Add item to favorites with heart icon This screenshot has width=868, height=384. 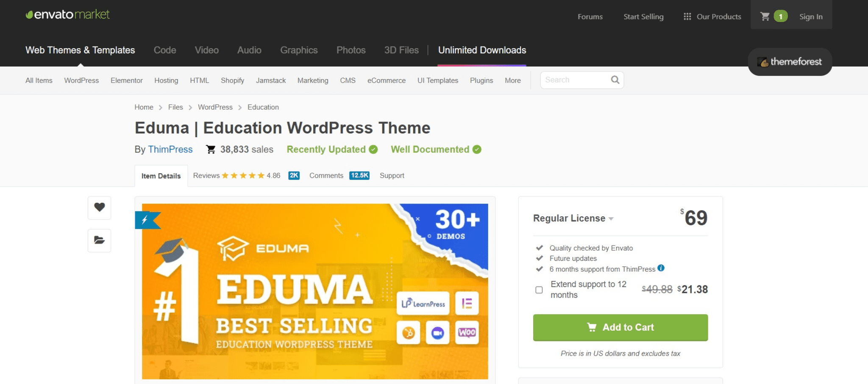100,207
